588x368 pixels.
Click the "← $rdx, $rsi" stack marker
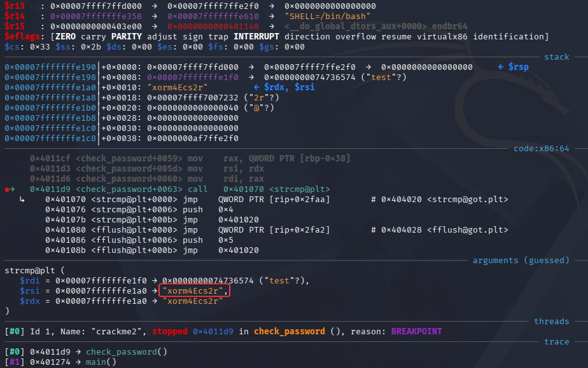click(284, 87)
